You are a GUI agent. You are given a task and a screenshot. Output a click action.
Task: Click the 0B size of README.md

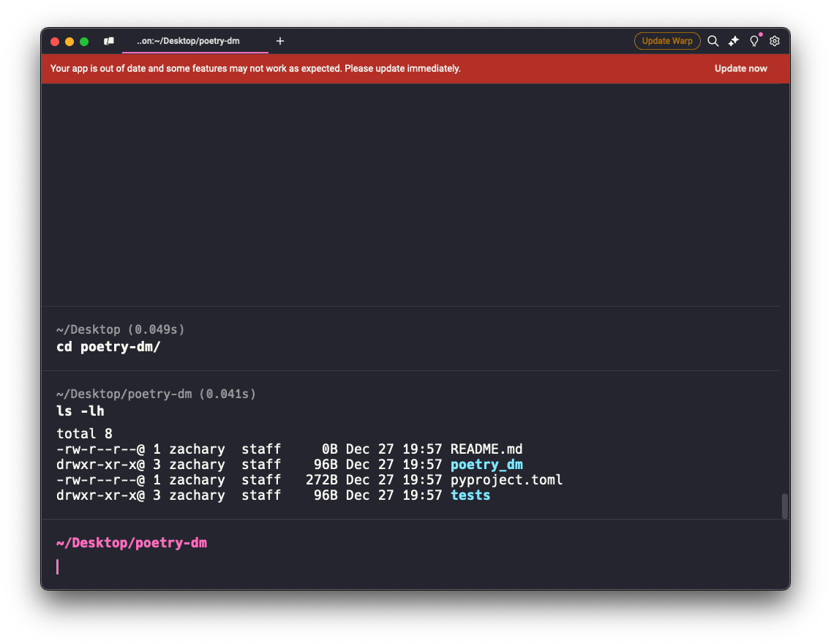click(329, 449)
